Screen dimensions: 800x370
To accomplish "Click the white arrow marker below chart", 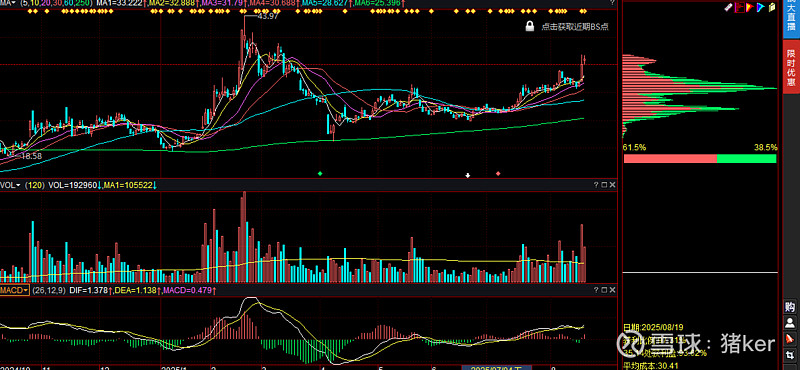I will [x=467, y=175].
